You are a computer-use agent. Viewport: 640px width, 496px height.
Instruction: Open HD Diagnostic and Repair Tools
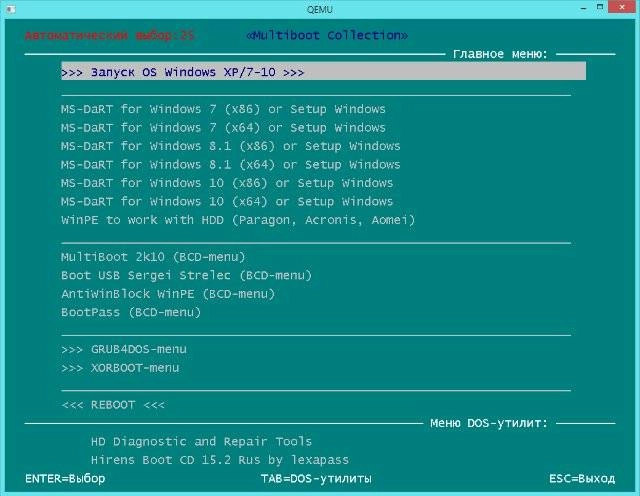tap(201, 441)
